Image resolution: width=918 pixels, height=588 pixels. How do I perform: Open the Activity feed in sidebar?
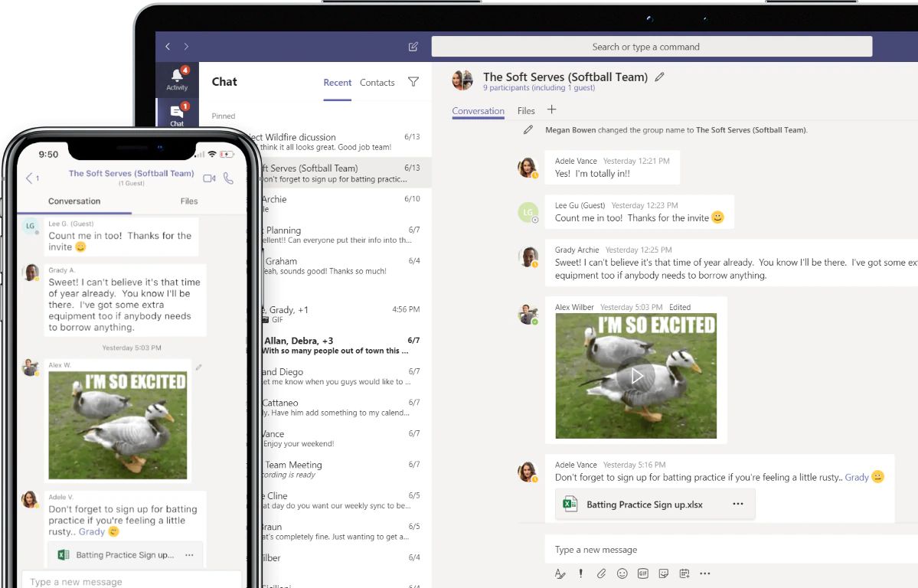(x=177, y=79)
